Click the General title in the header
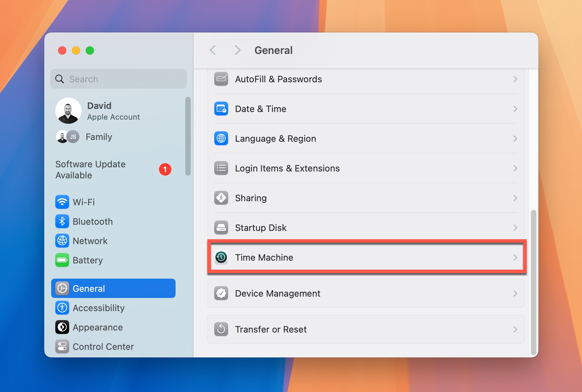This screenshot has height=392, width=582. point(274,50)
